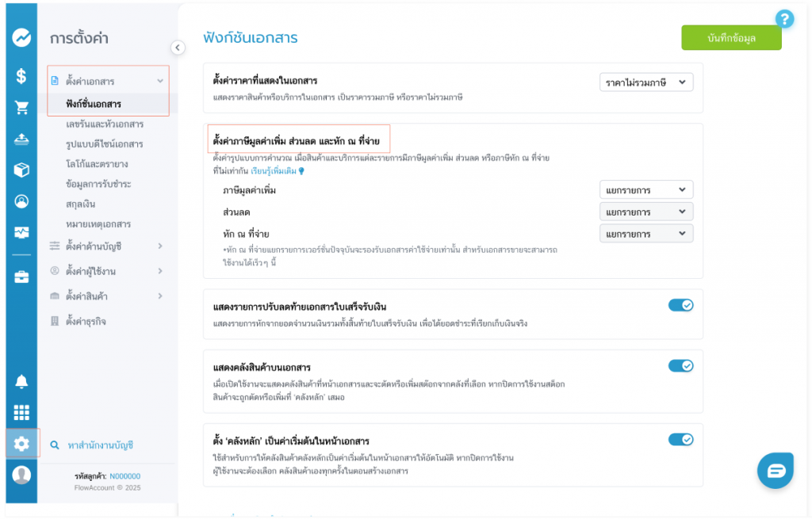Click the box products icon in sidebar

21,170
